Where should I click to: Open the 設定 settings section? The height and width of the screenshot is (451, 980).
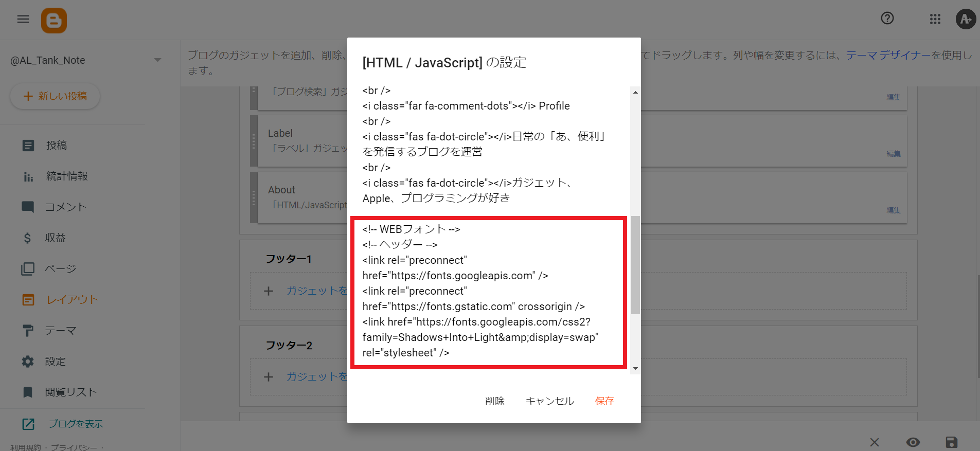point(56,362)
